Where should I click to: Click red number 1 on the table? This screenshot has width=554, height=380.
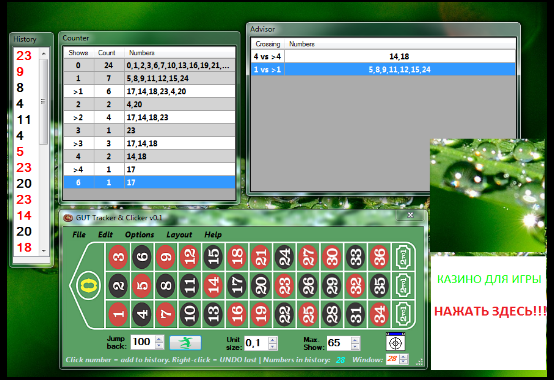click(118, 314)
